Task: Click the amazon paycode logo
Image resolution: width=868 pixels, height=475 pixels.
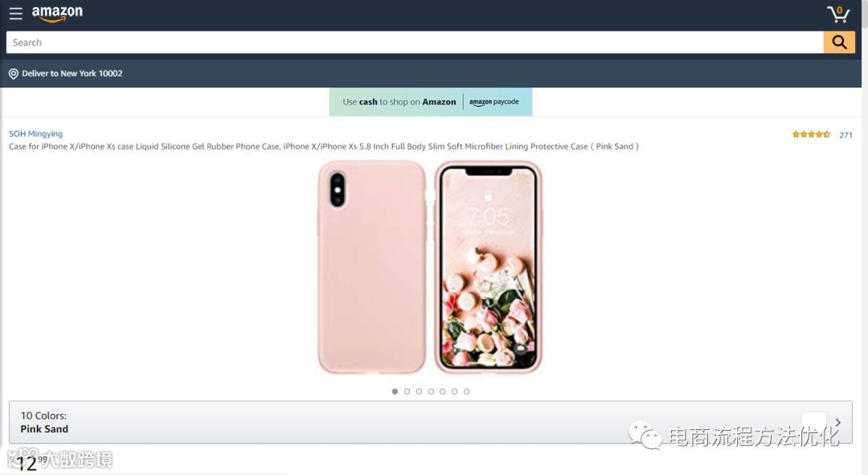Action: pyautogui.click(x=493, y=102)
